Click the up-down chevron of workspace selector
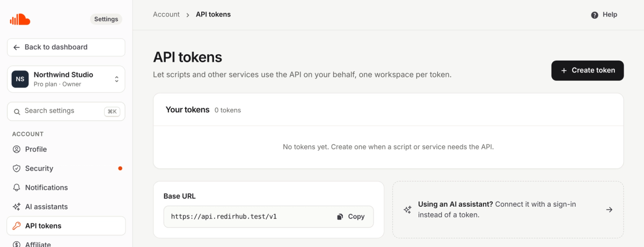644x247 pixels. click(116, 79)
